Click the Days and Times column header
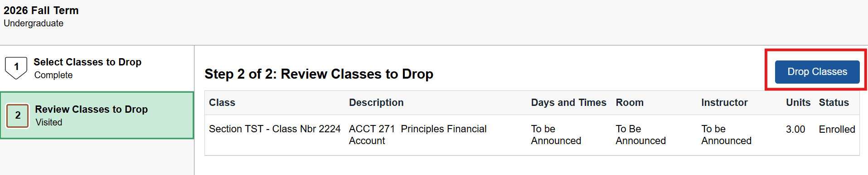868x175 pixels. [569, 103]
